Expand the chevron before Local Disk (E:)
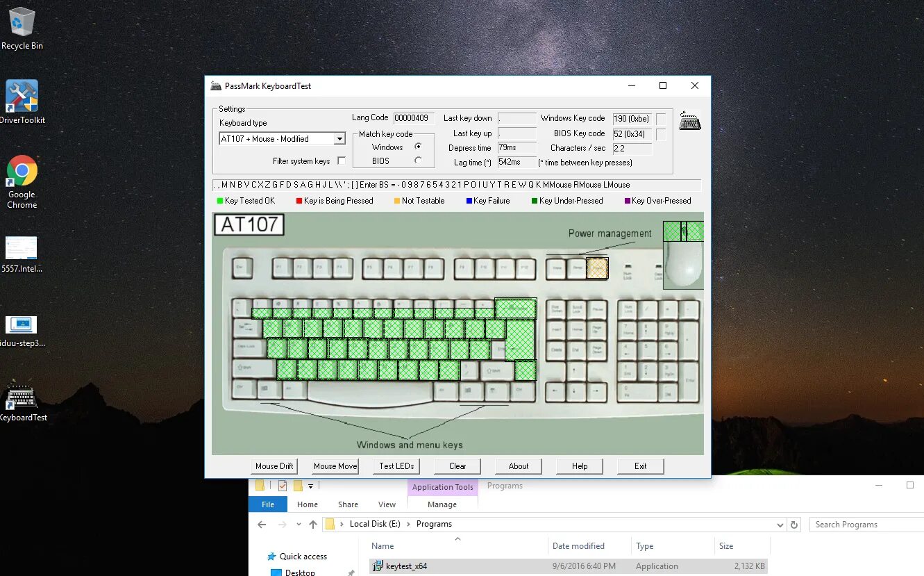924x576 pixels. (x=342, y=524)
